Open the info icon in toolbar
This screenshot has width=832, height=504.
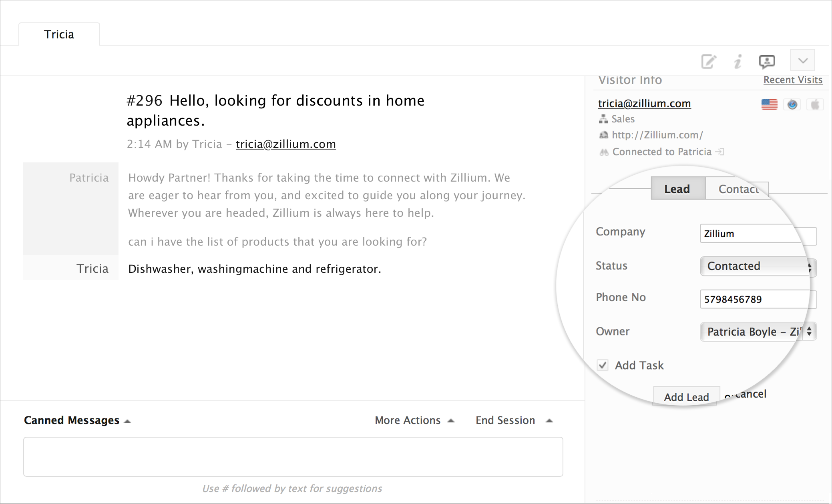coord(738,62)
